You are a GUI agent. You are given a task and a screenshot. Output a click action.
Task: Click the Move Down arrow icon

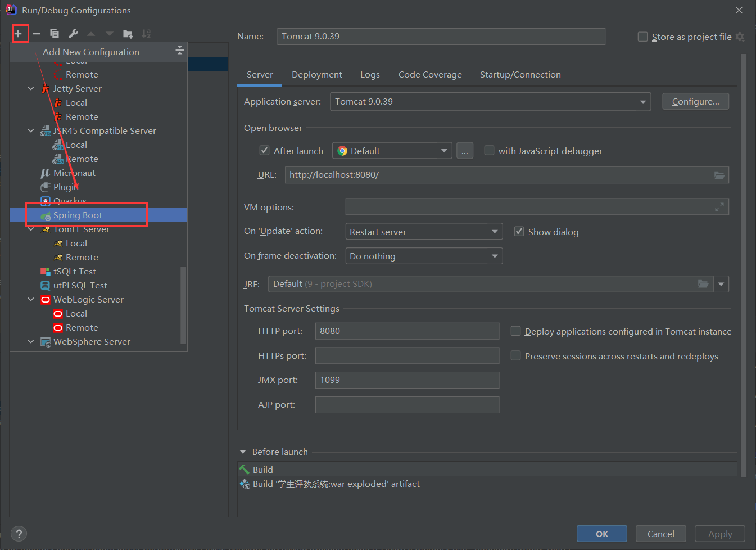(x=110, y=34)
